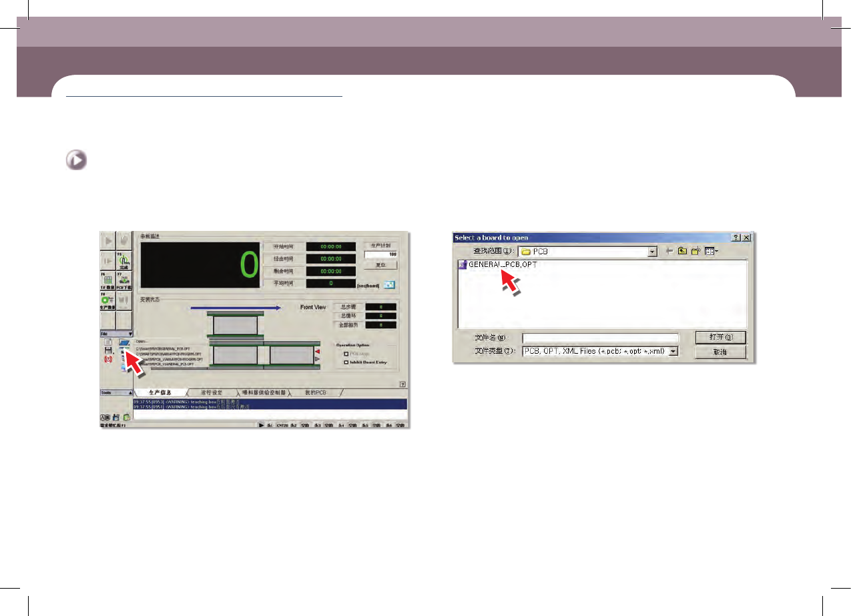
Task: Create a new folder in dialog
Action: tap(695, 252)
